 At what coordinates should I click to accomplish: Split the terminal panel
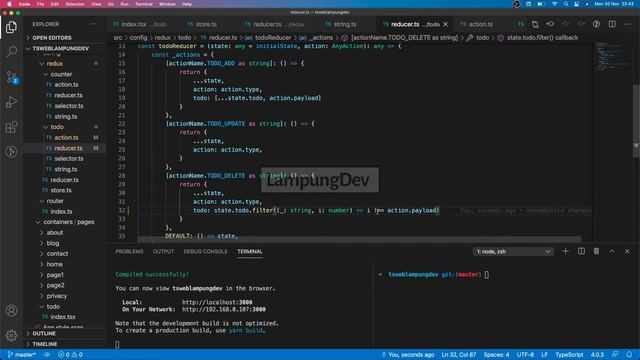coord(581,251)
